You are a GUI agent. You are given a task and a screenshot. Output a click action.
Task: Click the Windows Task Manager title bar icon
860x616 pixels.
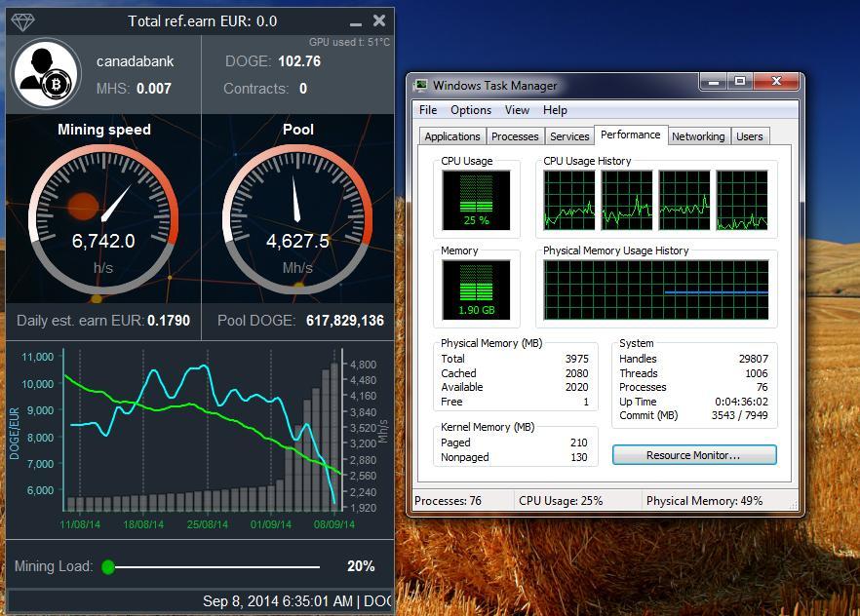pyautogui.click(x=421, y=86)
